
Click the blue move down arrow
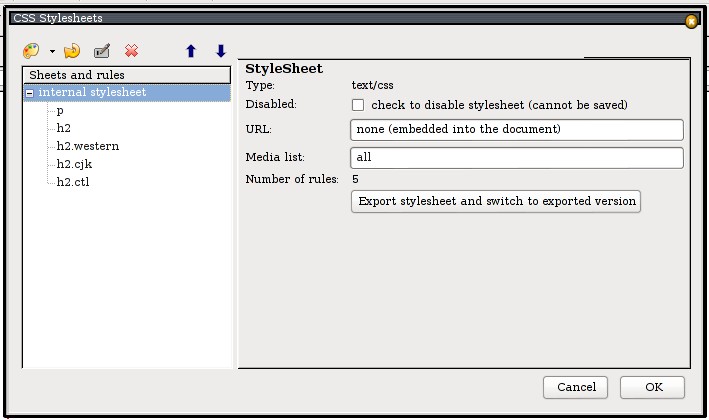221,51
